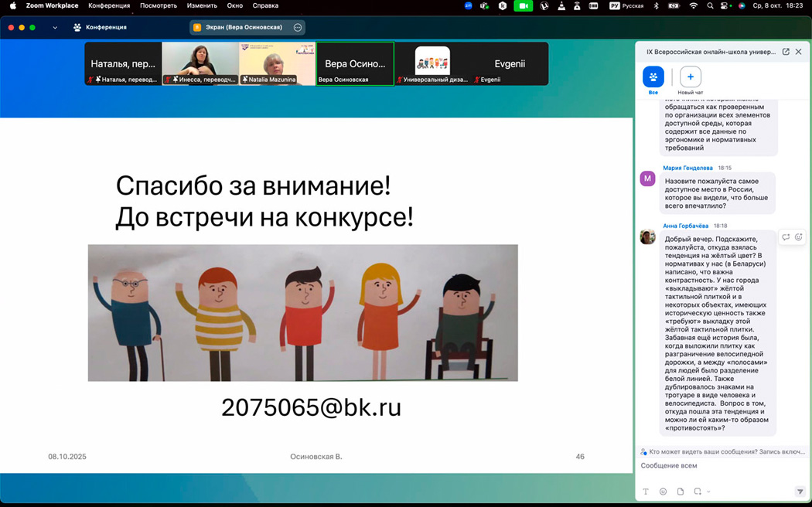Click the text formatting icon in chat
812x507 pixels.
(647, 492)
